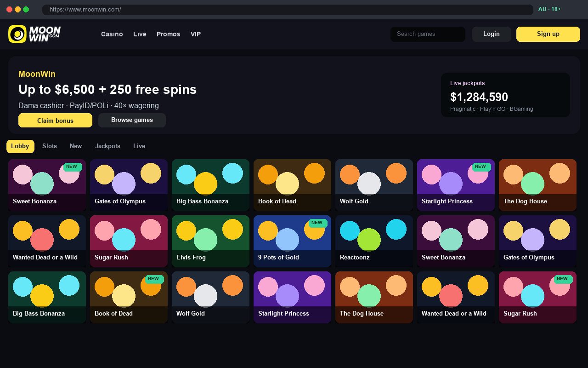The image size is (588, 368).
Task: Focus the Search games field
Action: click(x=428, y=34)
